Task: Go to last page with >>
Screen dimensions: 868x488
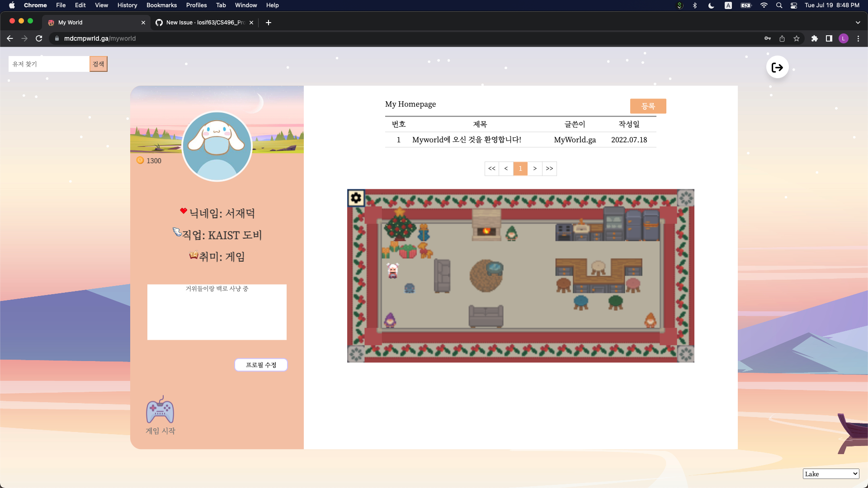Action: pos(549,169)
